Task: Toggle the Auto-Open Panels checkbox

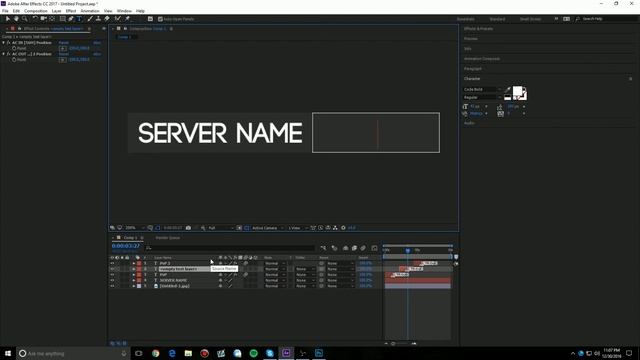Action: coord(160,19)
